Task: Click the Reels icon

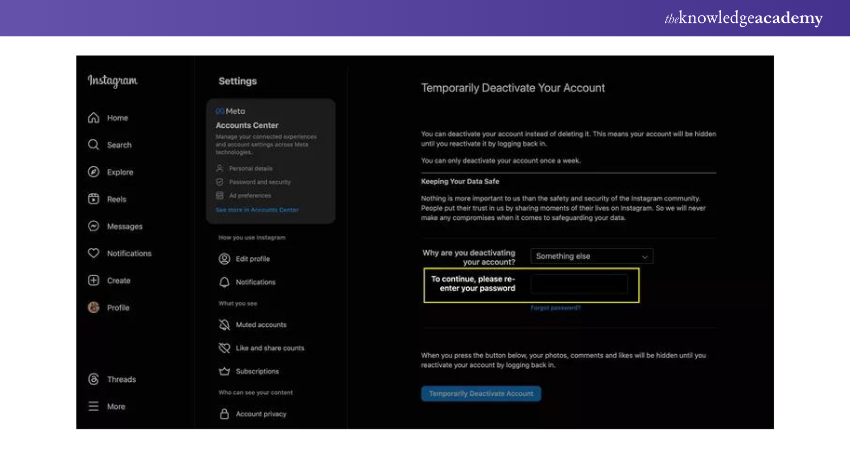Action: point(94,199)
